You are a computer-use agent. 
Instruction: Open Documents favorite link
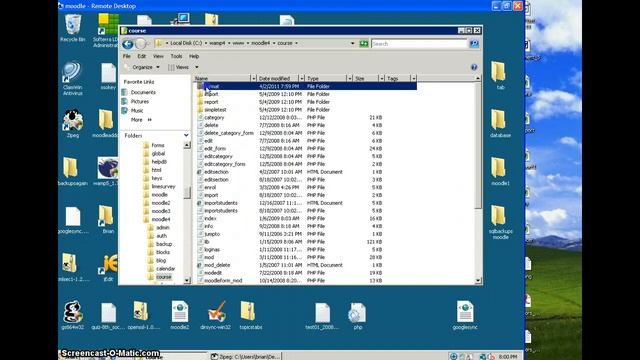click(x=143, y=93)
